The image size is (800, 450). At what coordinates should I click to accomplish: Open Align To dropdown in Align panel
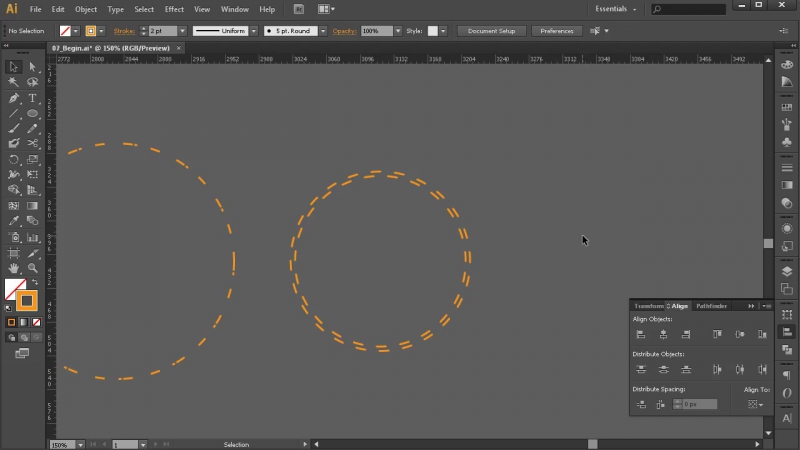click(x=756, y=405)
